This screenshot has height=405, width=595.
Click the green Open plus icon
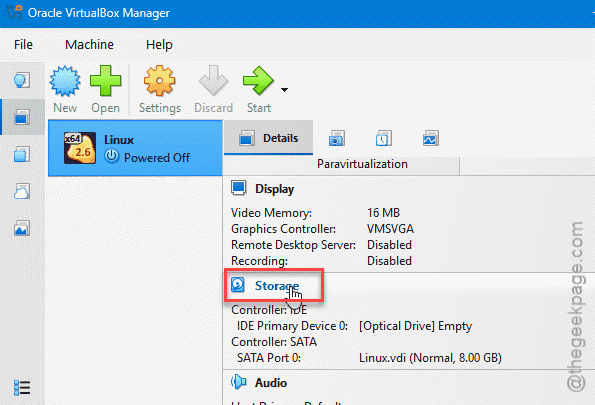[x=105, y=80]
